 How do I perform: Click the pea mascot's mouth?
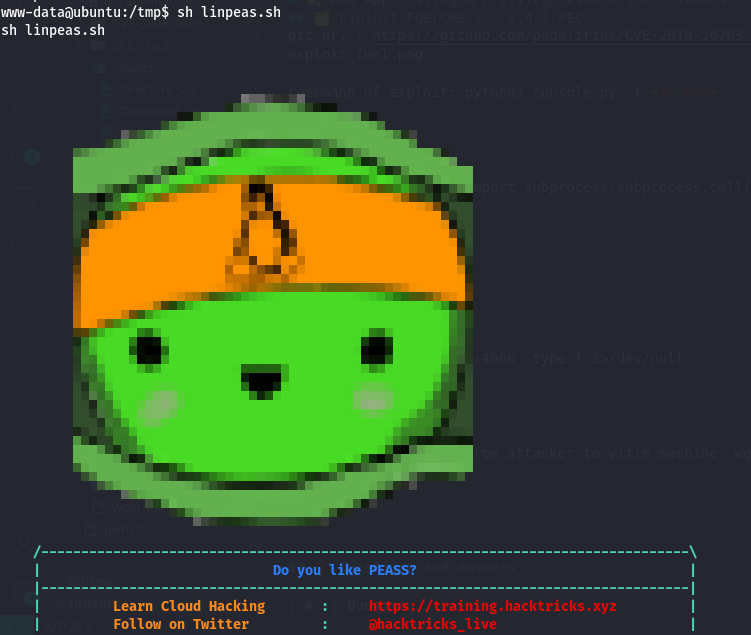pyautogui.click(x=263, y=381)
